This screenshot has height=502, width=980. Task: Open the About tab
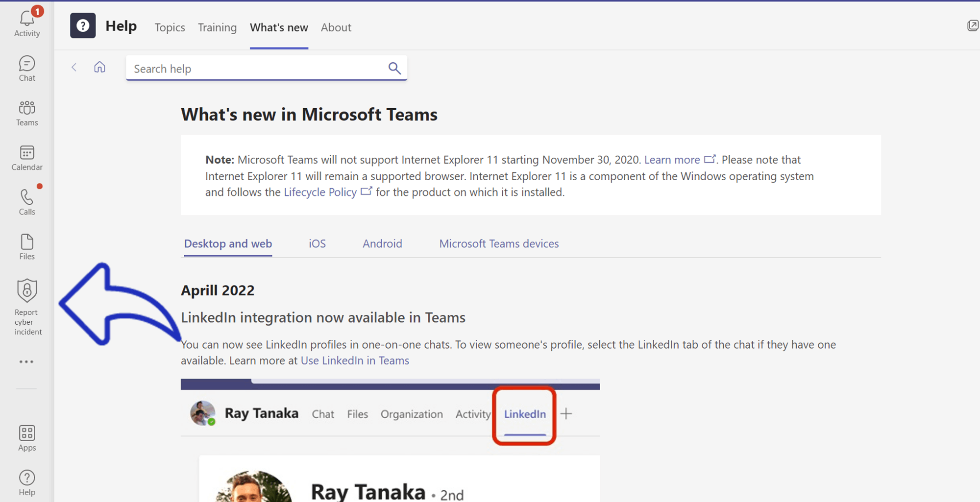(x=336, y=27)
